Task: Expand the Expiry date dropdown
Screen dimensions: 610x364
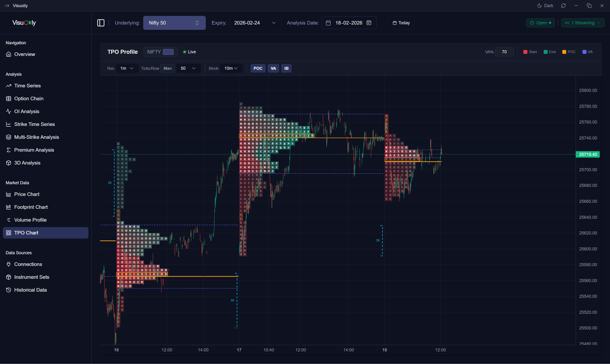Action: tap(255, 23)
